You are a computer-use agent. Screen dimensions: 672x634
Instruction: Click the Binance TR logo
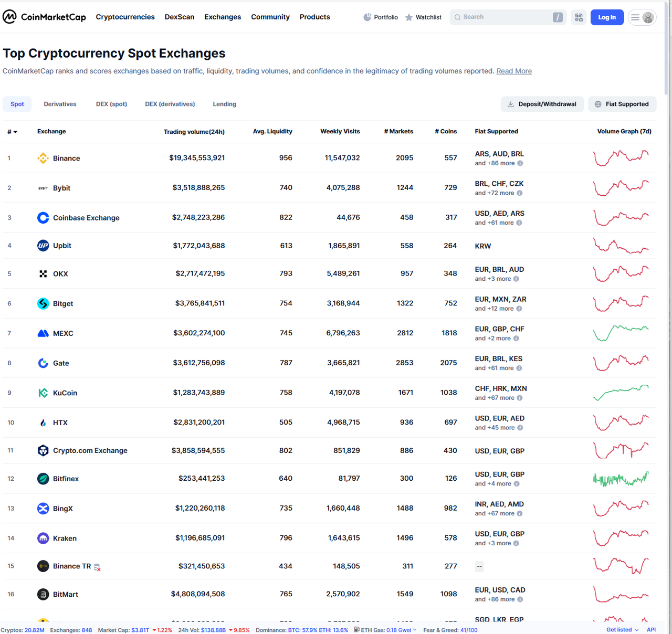click(x=43, y=566)
